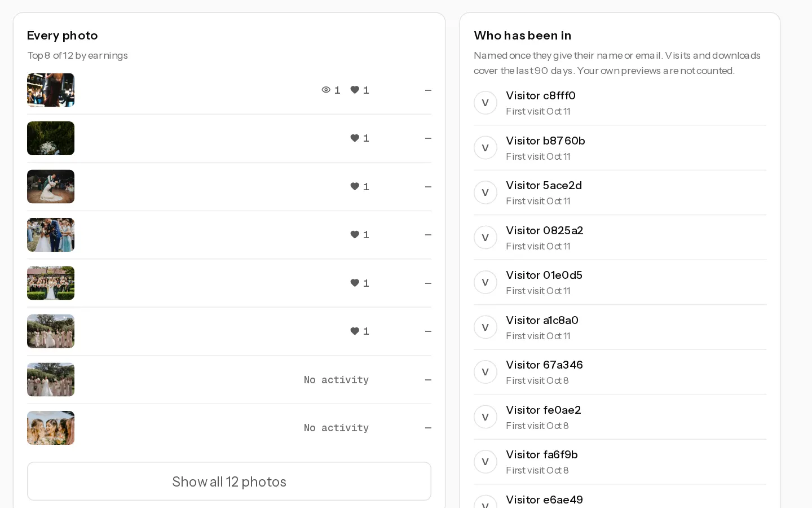Select the V avatar for Visitor 01e0d5
This screenshot has height=508, width=812.
pos(486,282)
